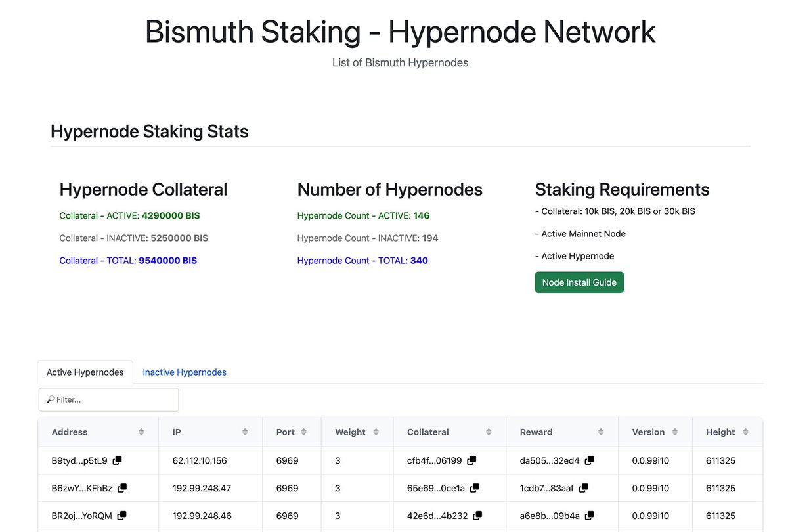
Task: Copy collateral hash 42e6d...4b232
Action: click(477, 516)
